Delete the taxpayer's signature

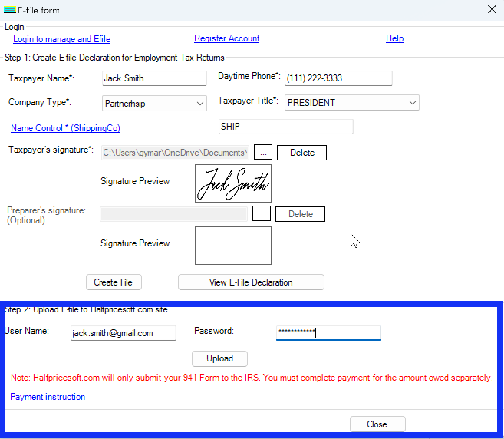click(x=301, y=152)
